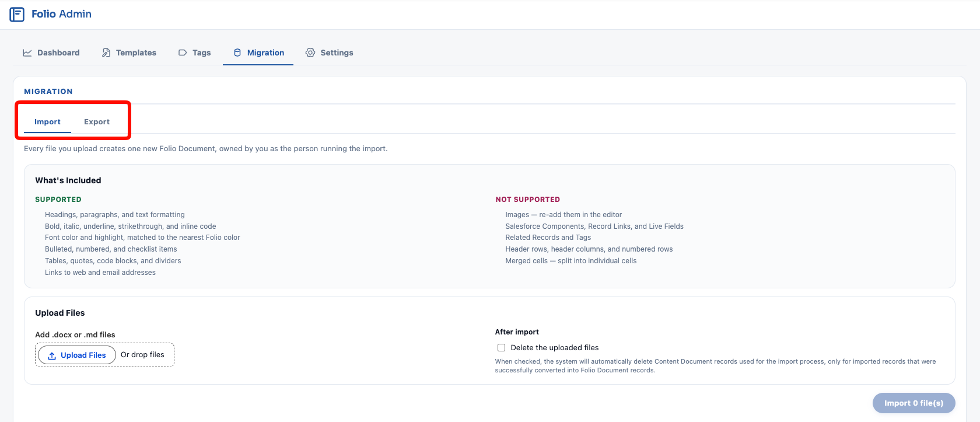Screen dimensions: 980x422
Task: Click the Settings gear icon
Action: coord(310,53)
